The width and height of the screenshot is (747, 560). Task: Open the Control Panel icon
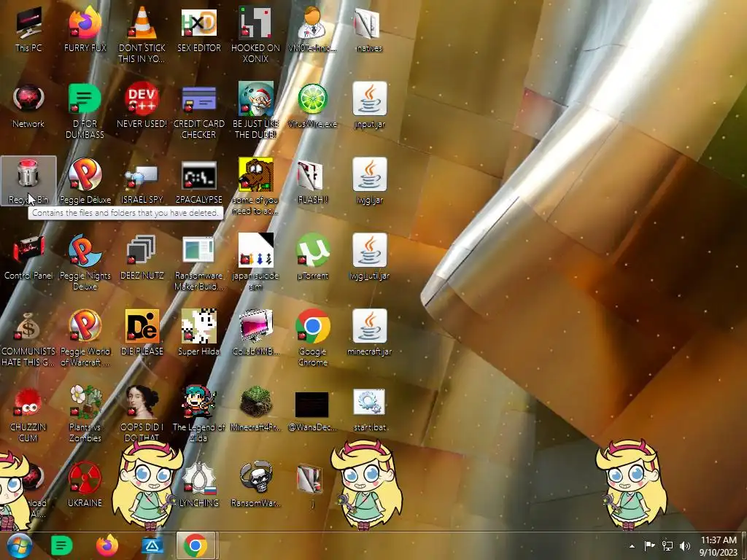click(28, 257)
